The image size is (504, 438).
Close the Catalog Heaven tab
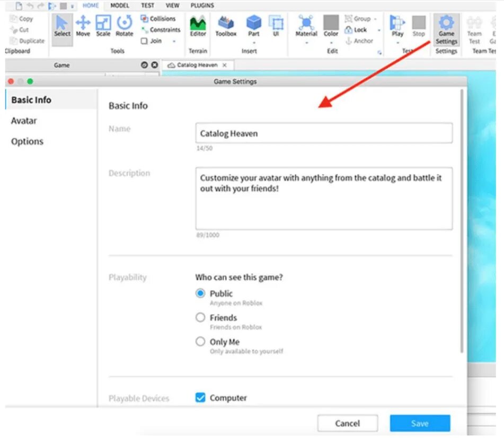click(225, 65)
